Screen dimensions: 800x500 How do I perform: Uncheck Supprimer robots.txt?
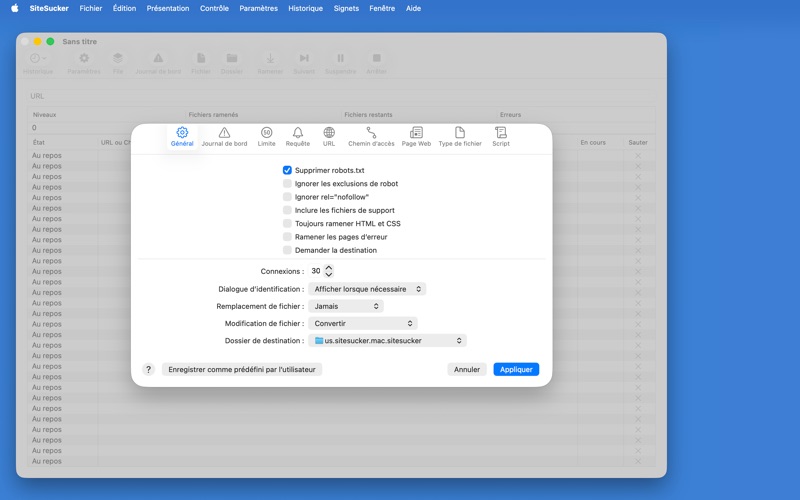click(x=287, y=170)
